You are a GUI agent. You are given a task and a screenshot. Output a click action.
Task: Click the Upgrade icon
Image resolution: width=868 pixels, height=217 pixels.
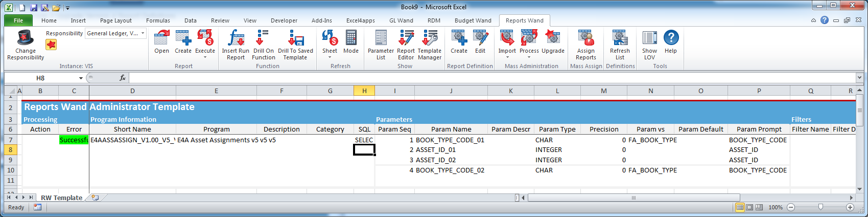pos(553,38)
